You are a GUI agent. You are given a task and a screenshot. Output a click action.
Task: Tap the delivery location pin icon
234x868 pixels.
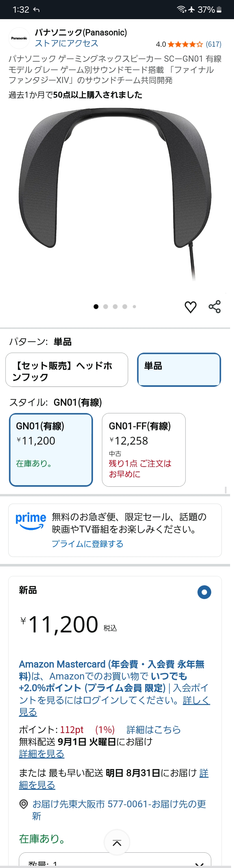click(x=24, y=804)
